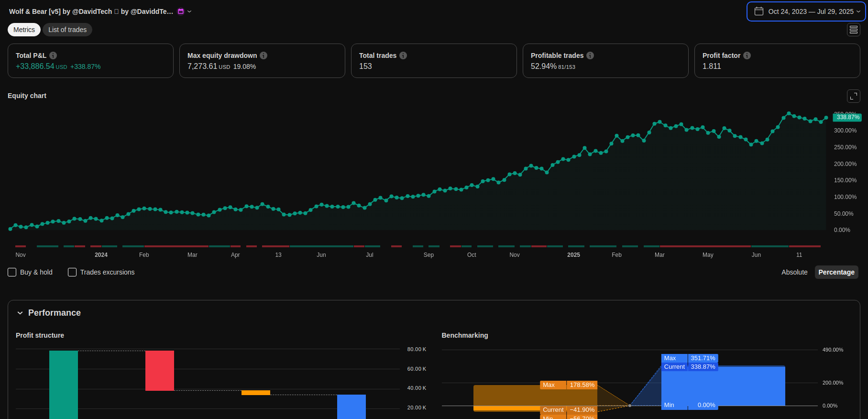Image resolution: width=868 pixels, height=419 pixels.
Task: Enable the Buy & hold checkbox
Action: (x=12, y=272)
